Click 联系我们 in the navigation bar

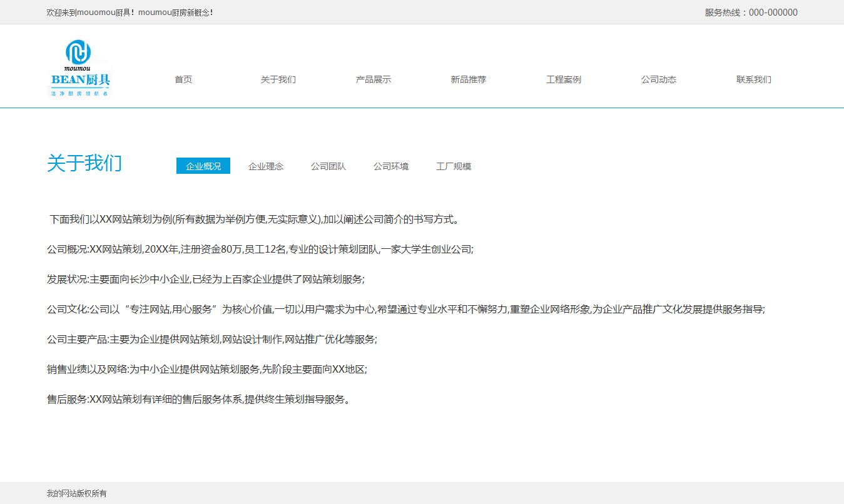pyautogui.click(x=754, y=79)
